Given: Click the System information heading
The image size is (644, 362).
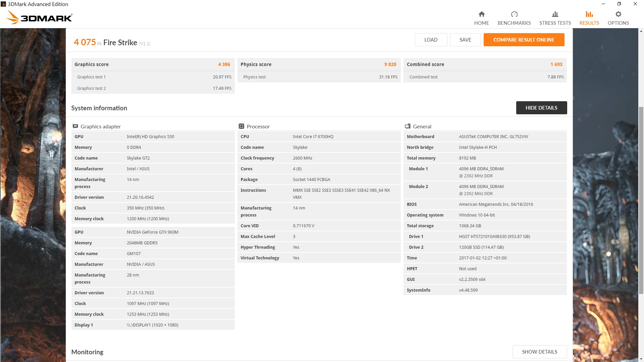Looking at the screenshot, I should pos(99,108).
